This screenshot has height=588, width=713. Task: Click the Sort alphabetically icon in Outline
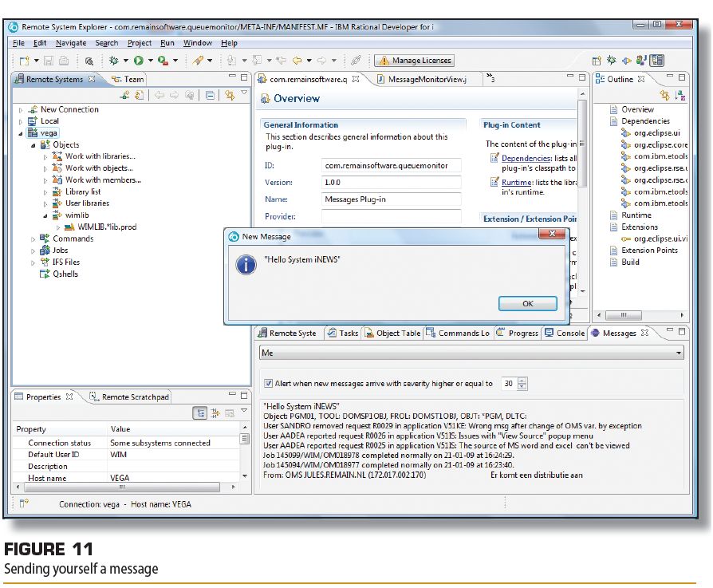point(680,96)
